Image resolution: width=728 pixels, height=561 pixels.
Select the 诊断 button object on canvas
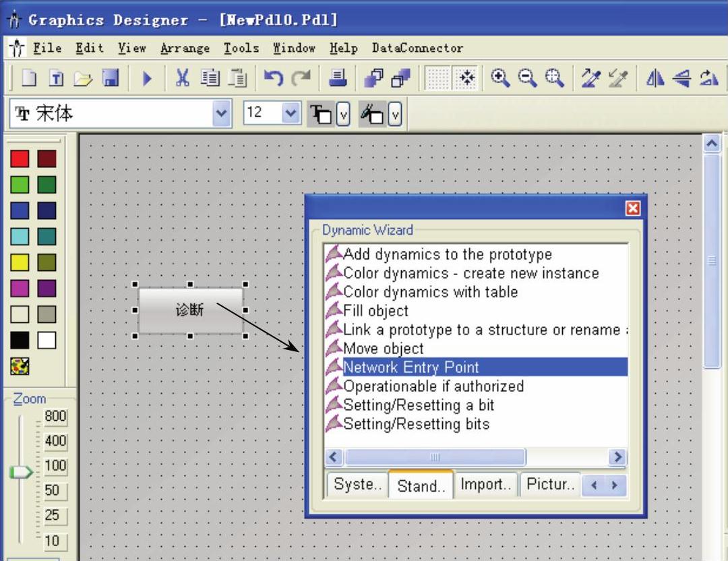point(190,309)
